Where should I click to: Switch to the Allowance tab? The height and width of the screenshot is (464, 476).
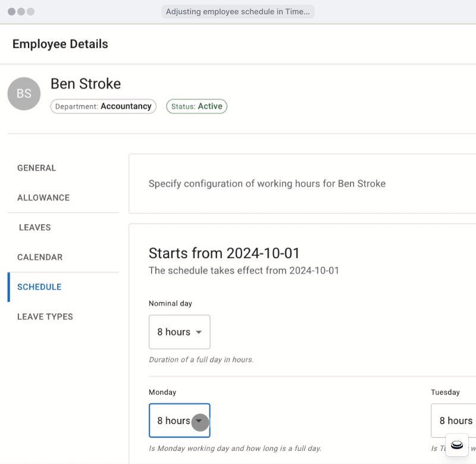[43, 197]
